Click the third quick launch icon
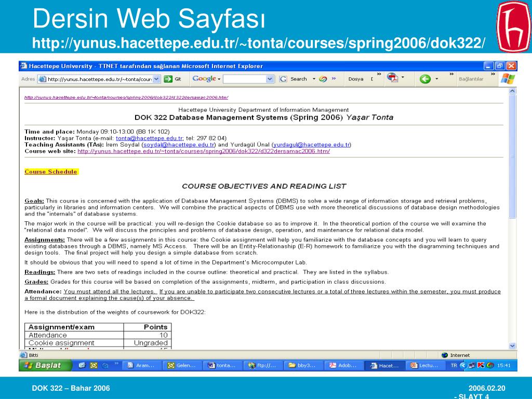Screen dimensions: 532x399 click(105, 365)
